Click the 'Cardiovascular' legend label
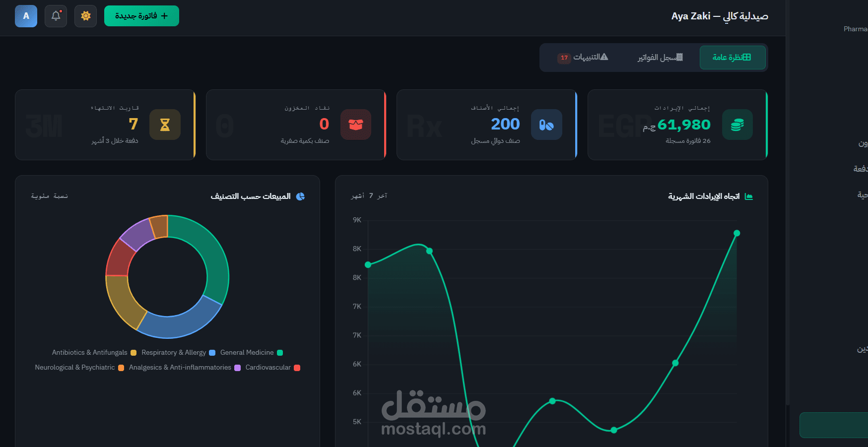 268,368
